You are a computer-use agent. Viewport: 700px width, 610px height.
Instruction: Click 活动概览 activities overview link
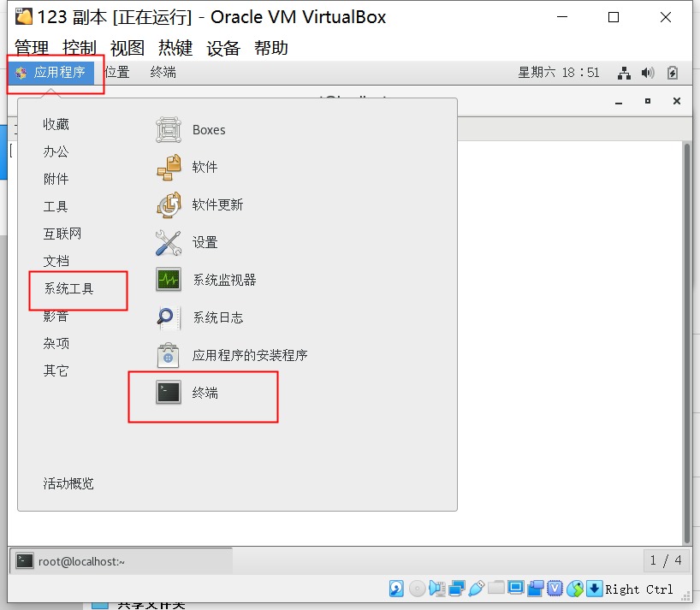click(x=68, y=483)
